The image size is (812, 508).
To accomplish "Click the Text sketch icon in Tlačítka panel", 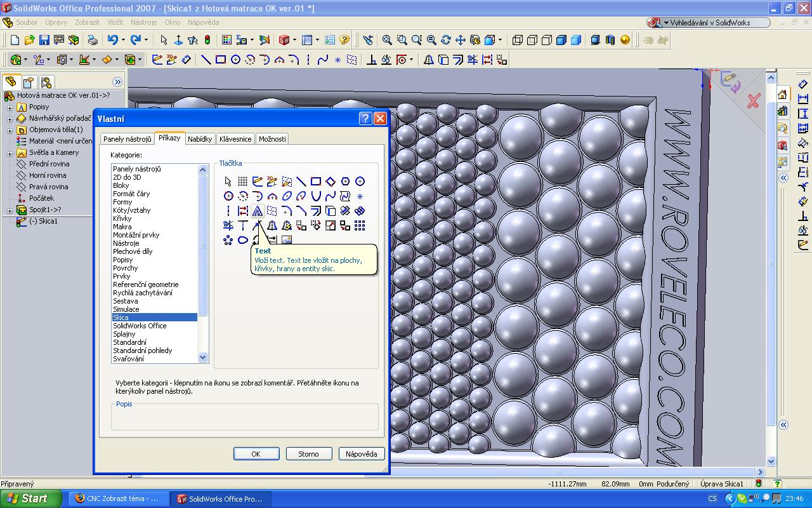I will pos(258,211).
